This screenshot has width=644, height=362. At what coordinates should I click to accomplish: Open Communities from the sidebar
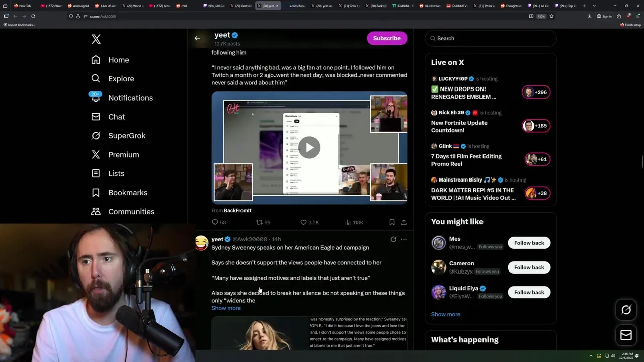tap(123, 212)
